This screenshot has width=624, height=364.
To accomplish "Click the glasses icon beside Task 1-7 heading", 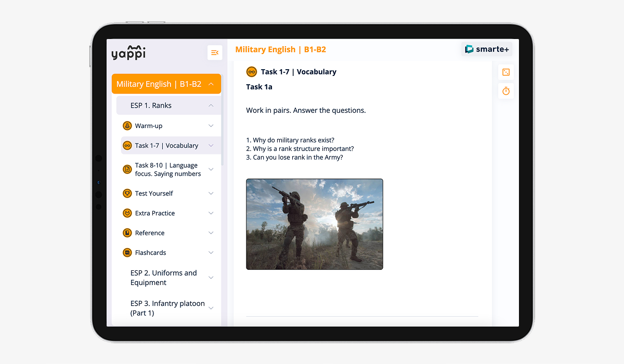I will pyautogui.click(x=252, y=72).
